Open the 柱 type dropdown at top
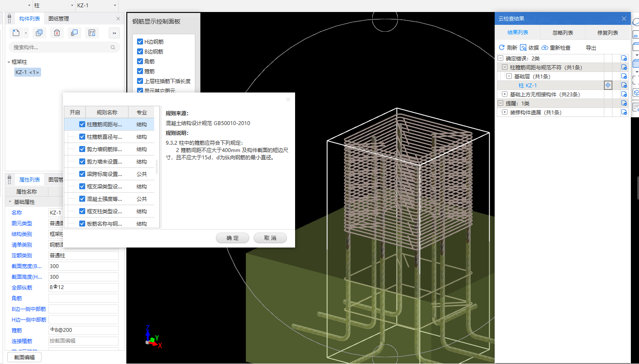639x364 pixels. tap(72, 6)
